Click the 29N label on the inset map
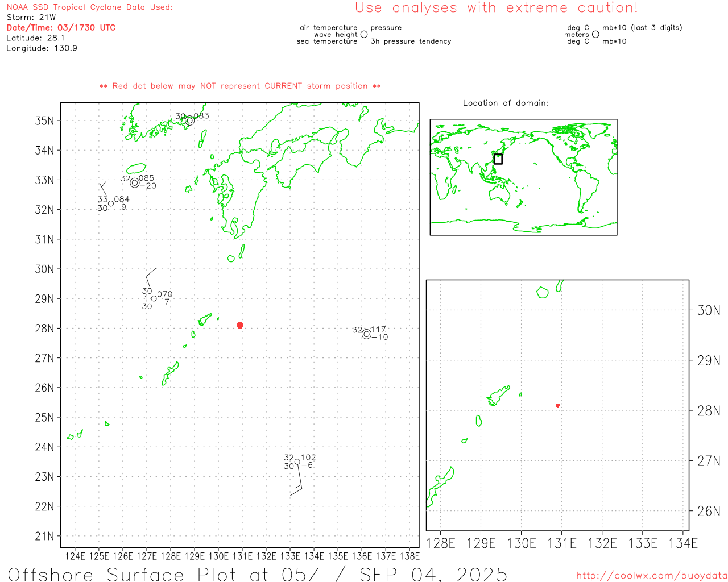This screenshot has height=582, width=728. pos(709,361)
